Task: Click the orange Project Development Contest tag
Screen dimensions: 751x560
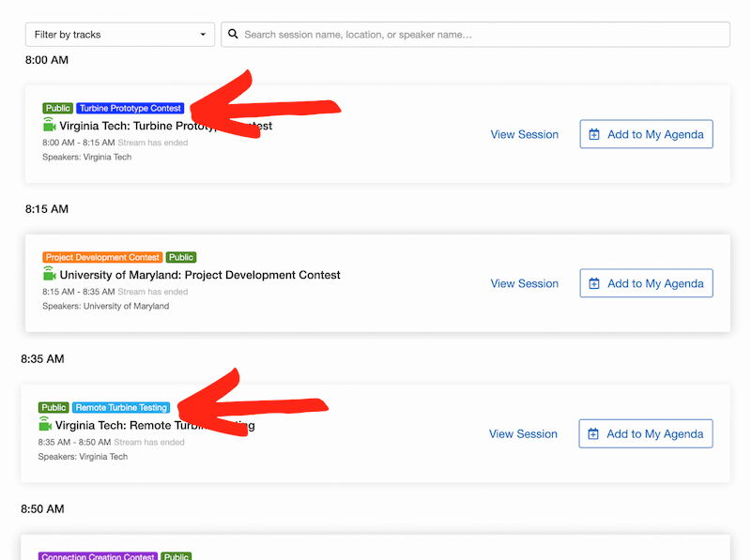Action: click(102, 258)
